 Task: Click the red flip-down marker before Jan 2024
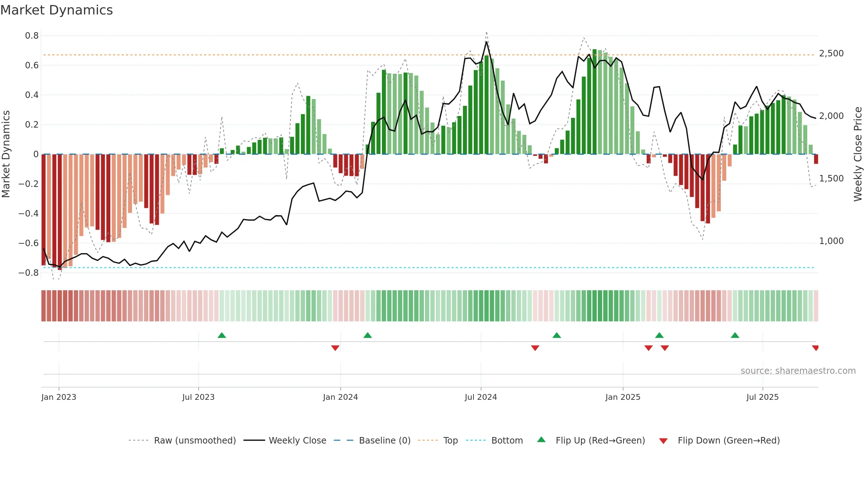point(335,348)
